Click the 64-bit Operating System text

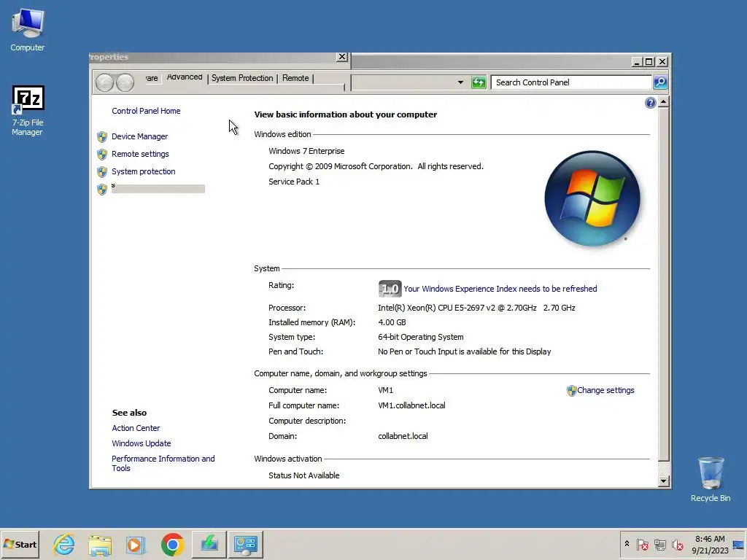421,337
